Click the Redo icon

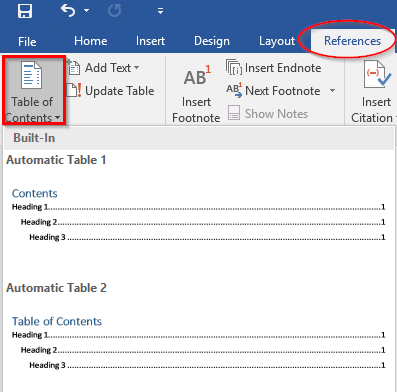tap(115, 11)
